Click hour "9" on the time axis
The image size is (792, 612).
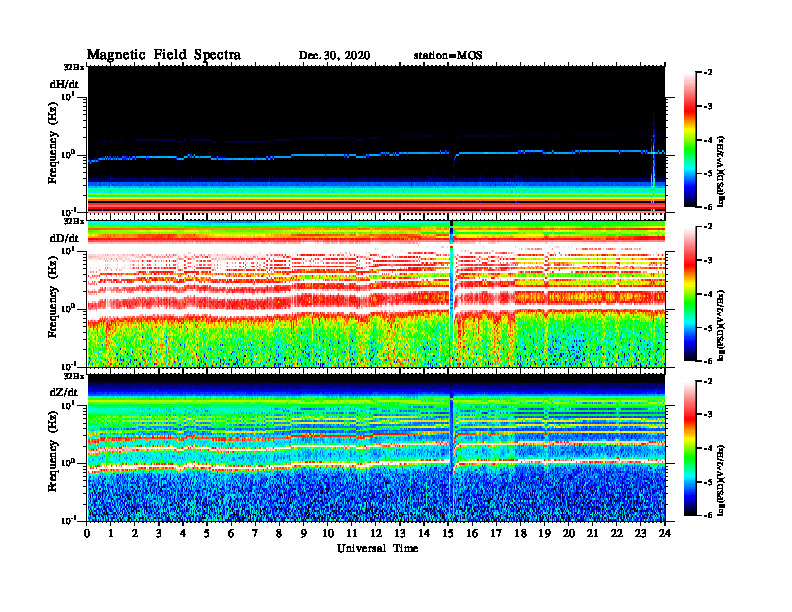coord(304,533)
